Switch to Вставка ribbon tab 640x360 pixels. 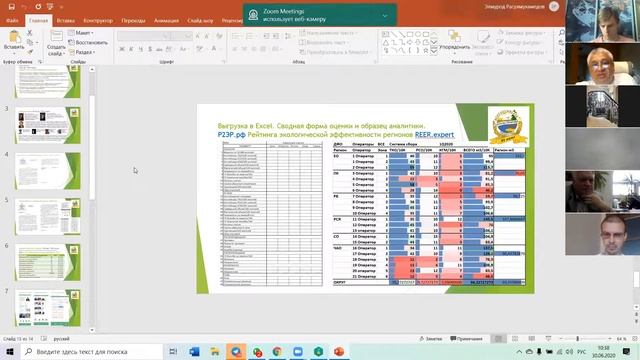pos(66,20)
